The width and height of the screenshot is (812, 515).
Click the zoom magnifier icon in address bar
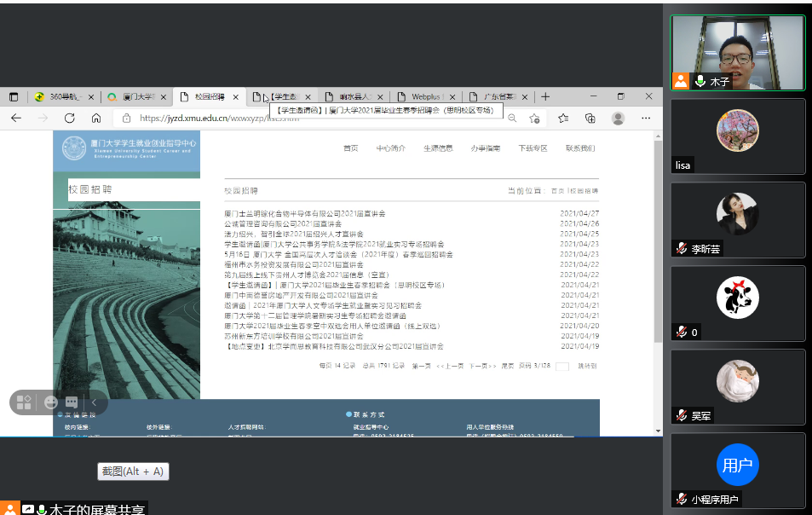512,119
